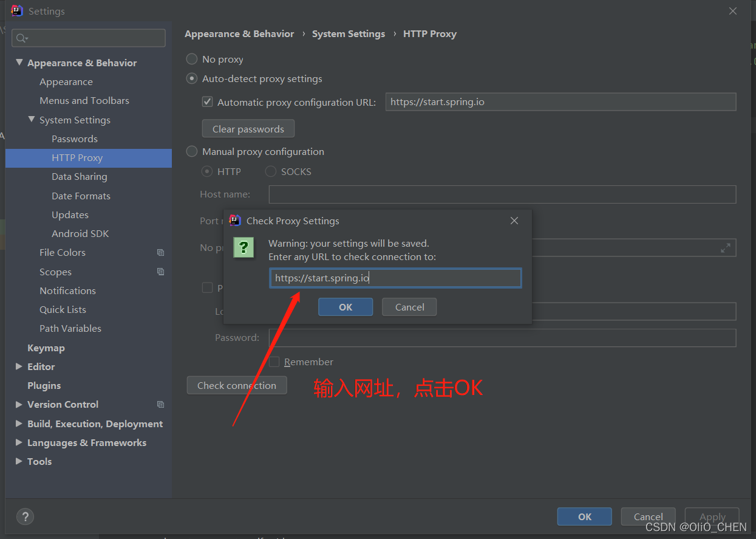The width and height of the screenshot is (756, 539).
Task: Collapse the Appearance & Behavior tree section
Action: click(19, 62)
